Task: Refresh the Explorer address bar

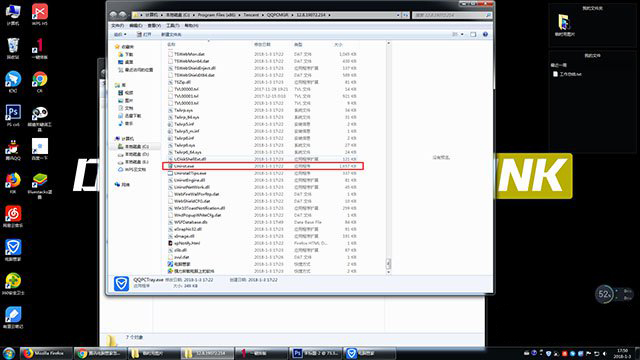Action: [x=406, y=15]
